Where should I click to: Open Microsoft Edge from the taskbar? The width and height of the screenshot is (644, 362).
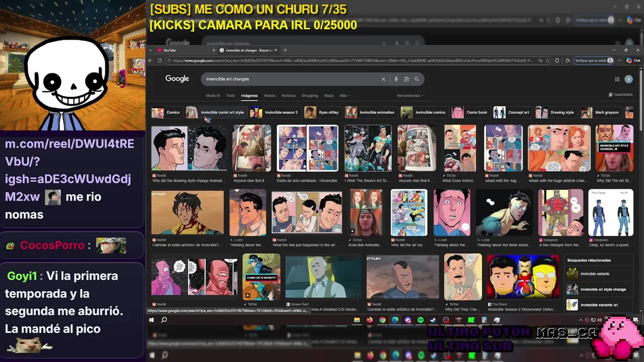pos(395,320)
